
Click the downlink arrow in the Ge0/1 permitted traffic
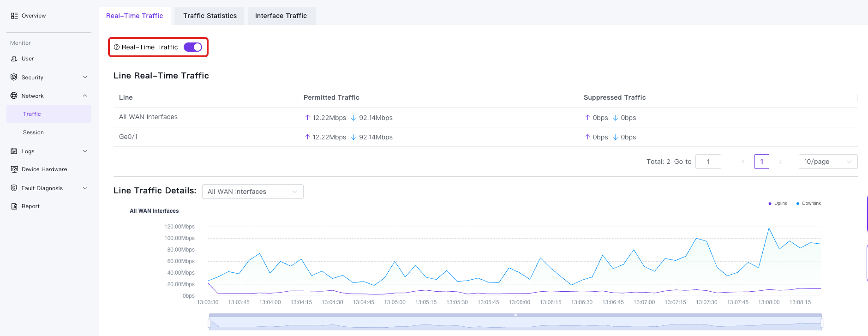coord(353,137)
